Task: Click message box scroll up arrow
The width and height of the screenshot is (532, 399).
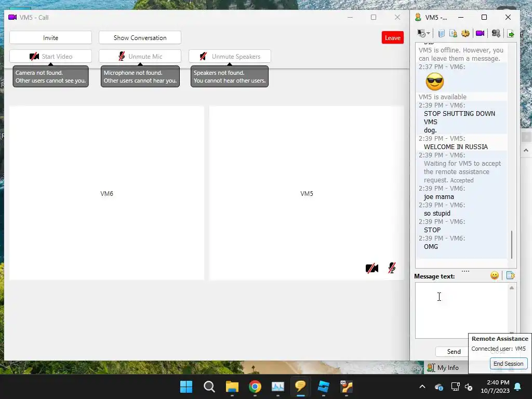Action: 512,288
